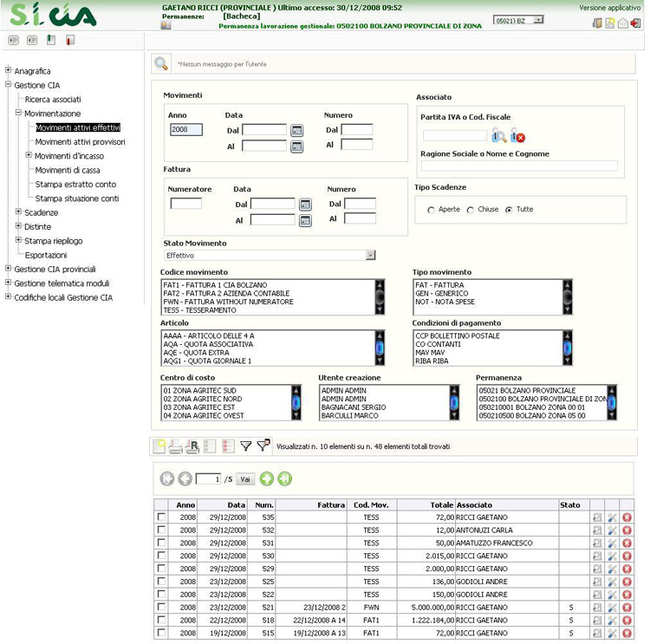Click the search associato icon
The height and width of the screenshot is (644, 650).
click(498, 135)
